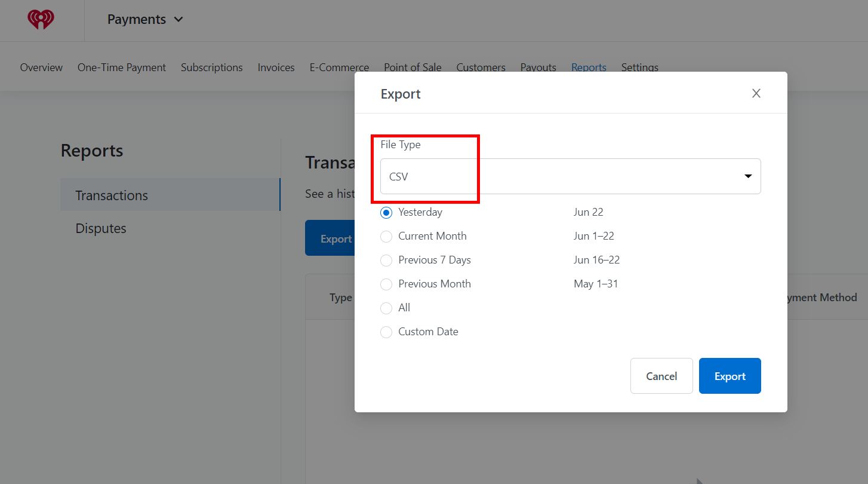Confirm with the blue Export button

point(730,376)
